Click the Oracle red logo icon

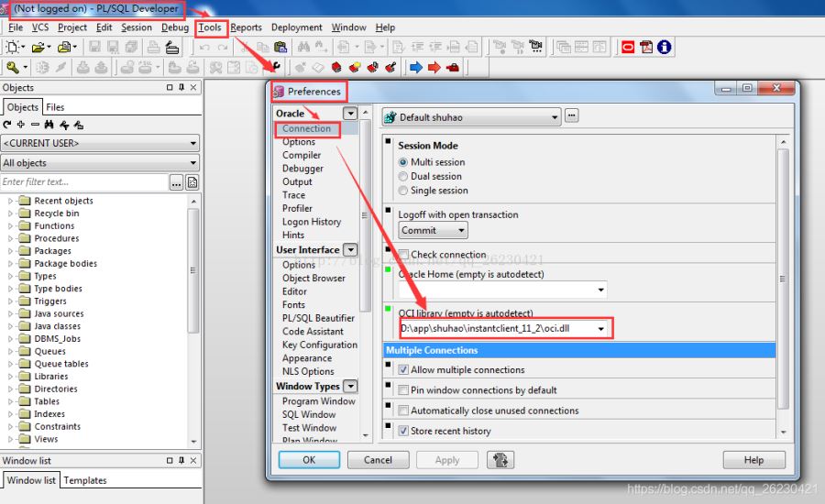point(628,47)
